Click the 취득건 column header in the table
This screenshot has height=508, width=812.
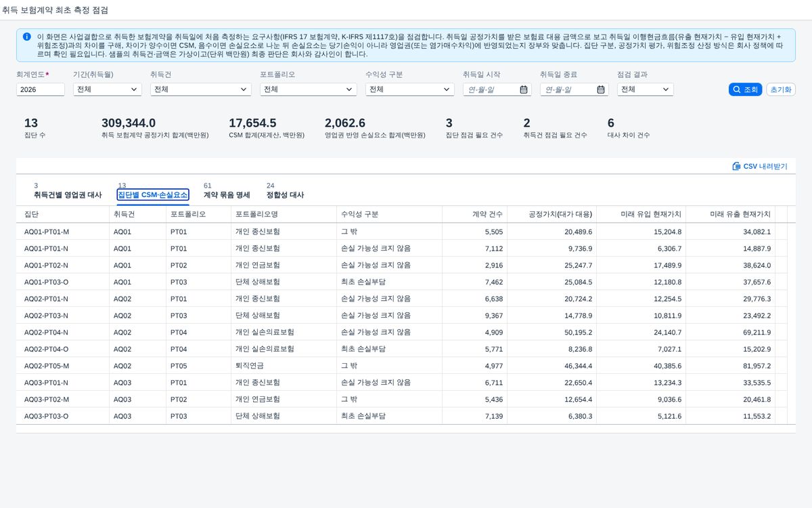[137, 214]
